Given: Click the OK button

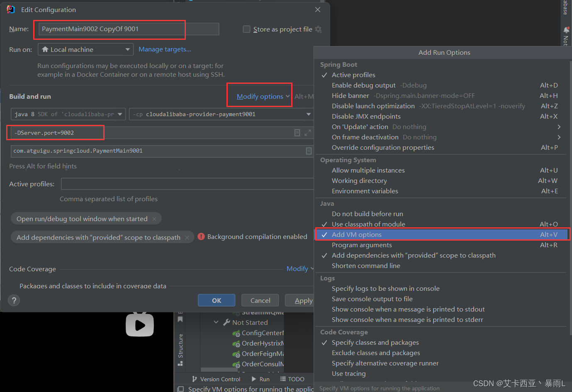Looking at the screenshot, I should (217, 300).
